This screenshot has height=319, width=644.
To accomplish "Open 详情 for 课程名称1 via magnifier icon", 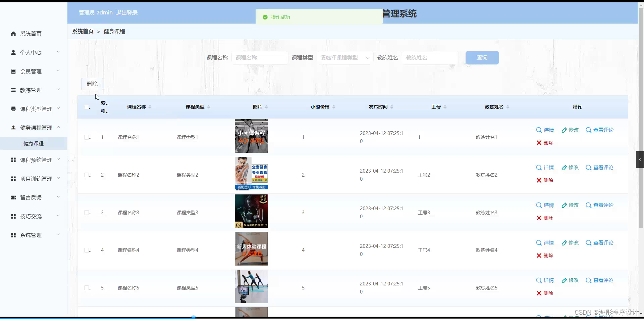I will [539, 130].
